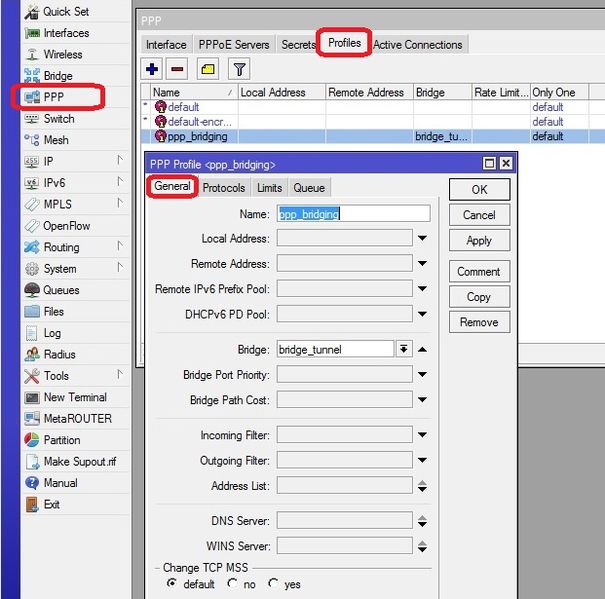Click into the Name text field
The width and height of the screenshot is (605, 599).
pyautogui.click(x=353, y=213)
